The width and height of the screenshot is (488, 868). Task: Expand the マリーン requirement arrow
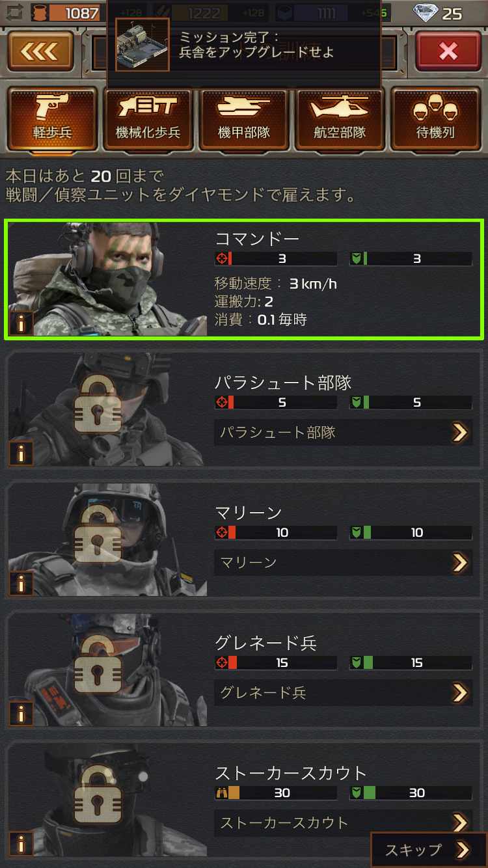click(x=460, y=562)
